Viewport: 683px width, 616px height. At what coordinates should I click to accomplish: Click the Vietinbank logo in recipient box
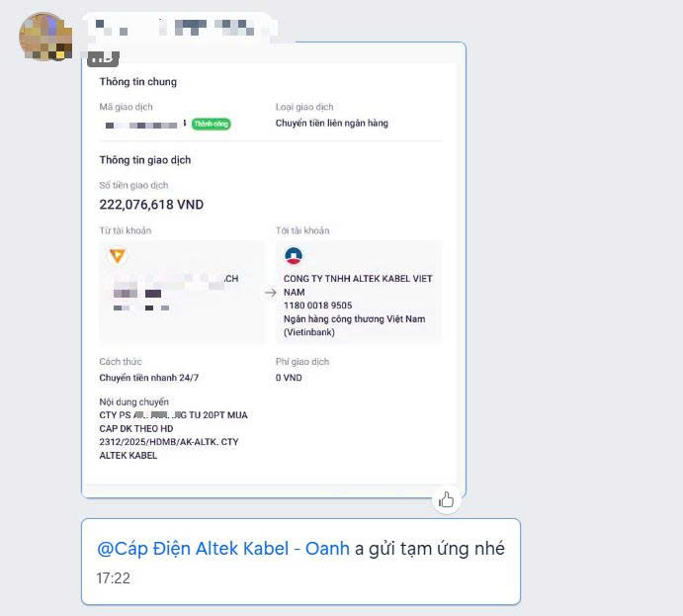click(x=294, y=255)
